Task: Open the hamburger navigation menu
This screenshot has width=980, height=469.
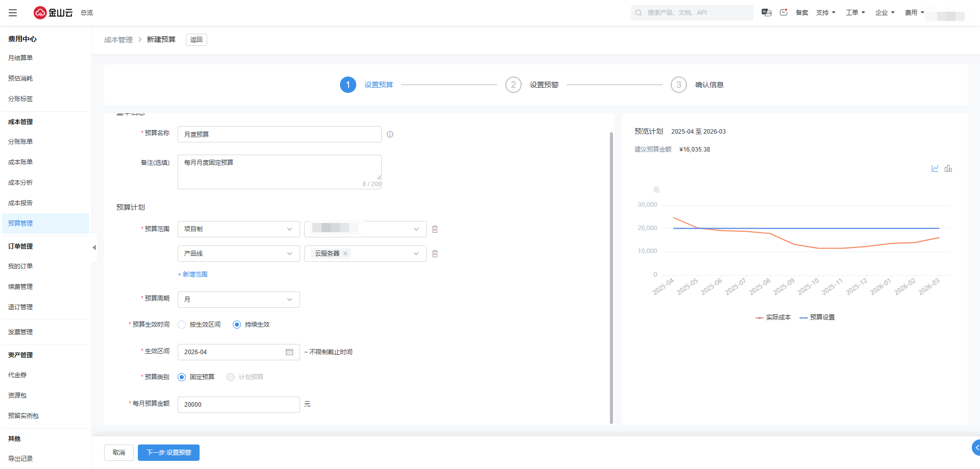Action: 13,13
